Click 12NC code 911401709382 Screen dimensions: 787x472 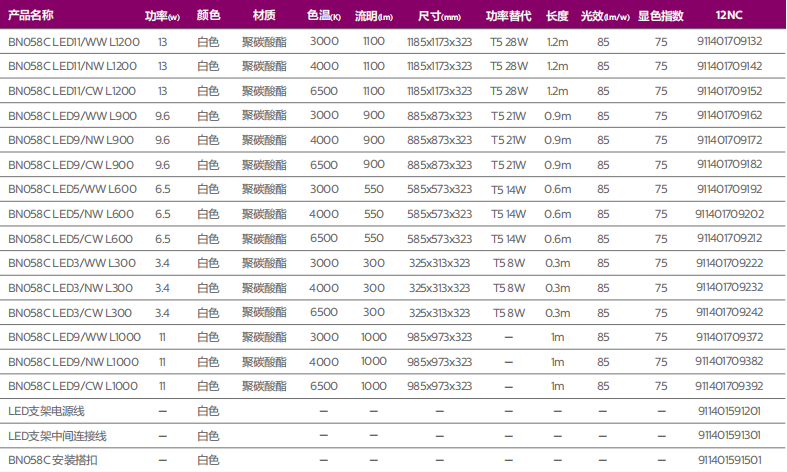[729, 361]
